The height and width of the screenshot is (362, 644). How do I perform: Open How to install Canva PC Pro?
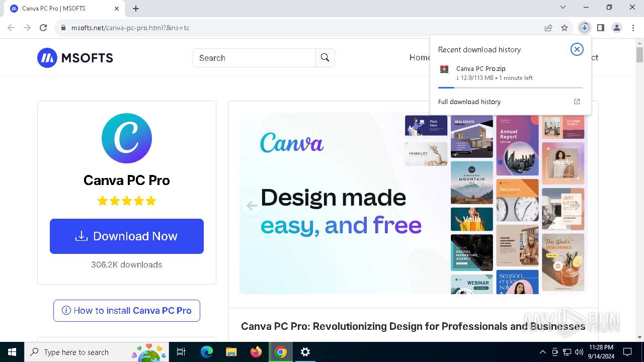point(127,311)
